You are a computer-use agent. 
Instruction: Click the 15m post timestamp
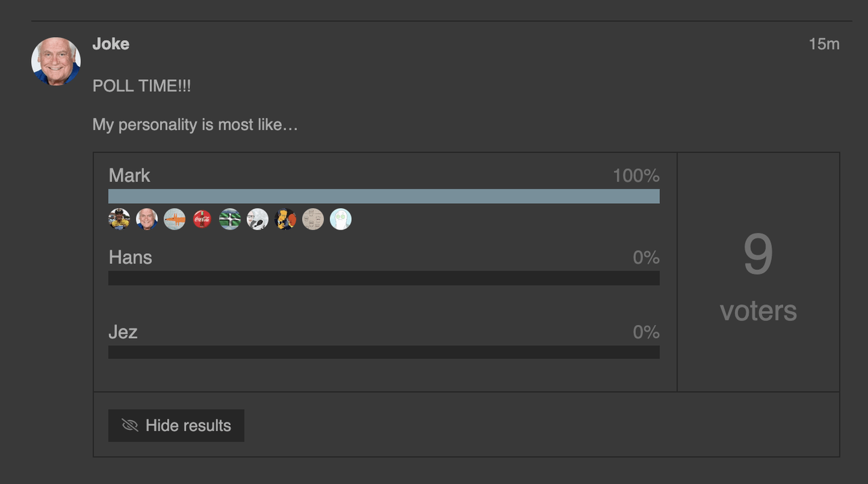824,44
